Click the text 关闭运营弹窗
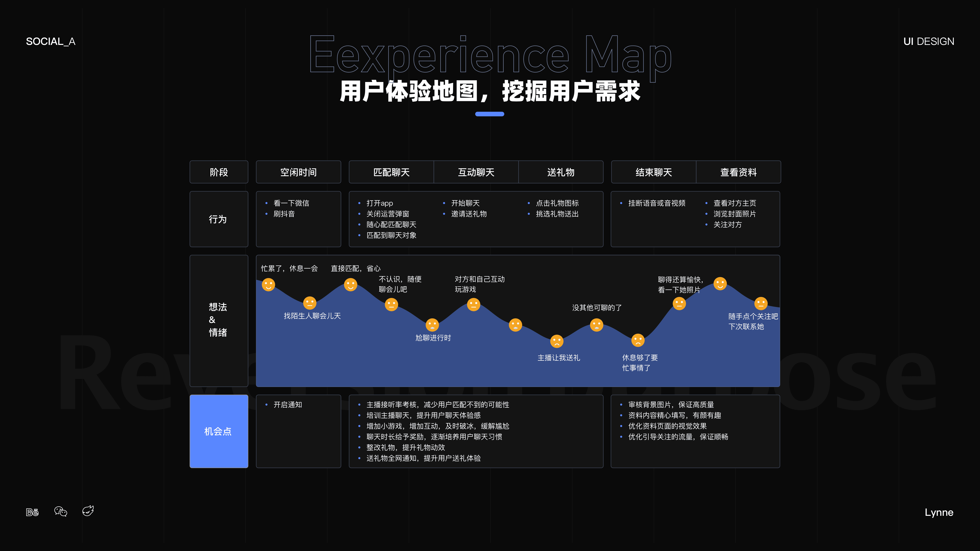This screenshot has height=551, width=980. pyautogui.click(x=388, y=214)
